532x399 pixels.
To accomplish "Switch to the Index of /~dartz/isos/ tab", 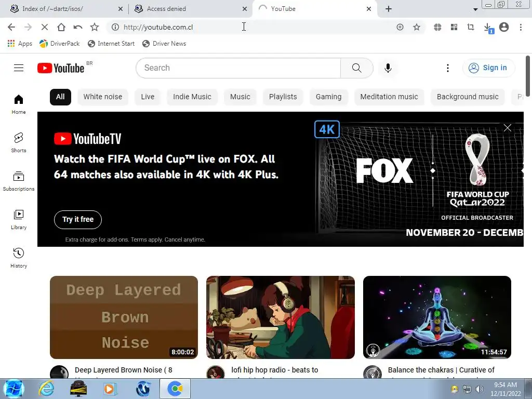I will click(x=66, y=9).
